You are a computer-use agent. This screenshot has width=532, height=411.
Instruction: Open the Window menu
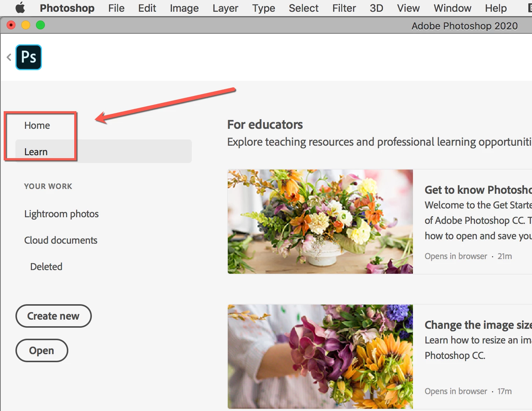453,8
